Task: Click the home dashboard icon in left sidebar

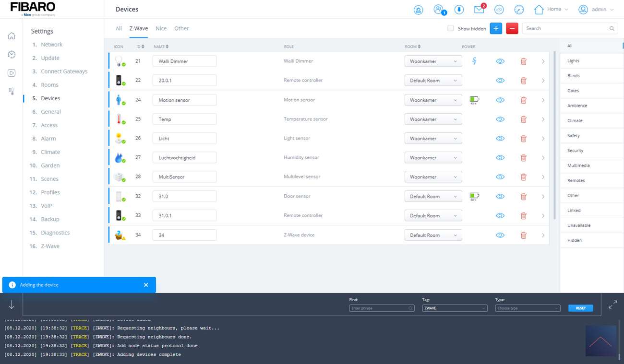Action: tap(12, 36)
